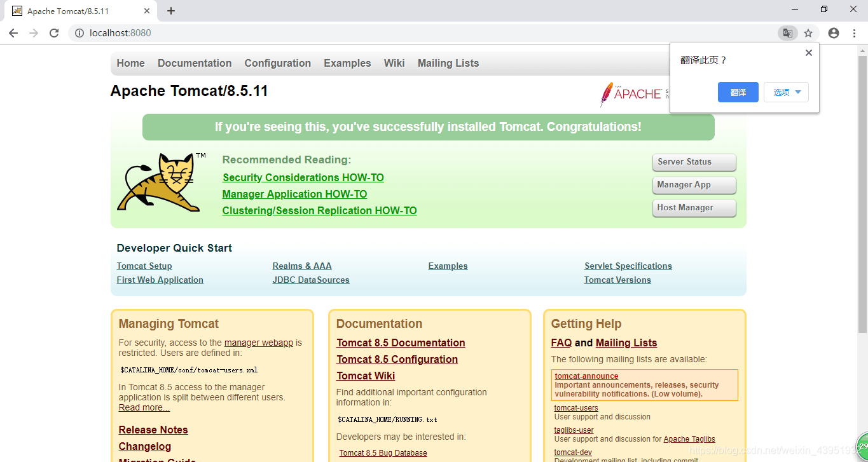Click the site info icon in address bar

79,33
